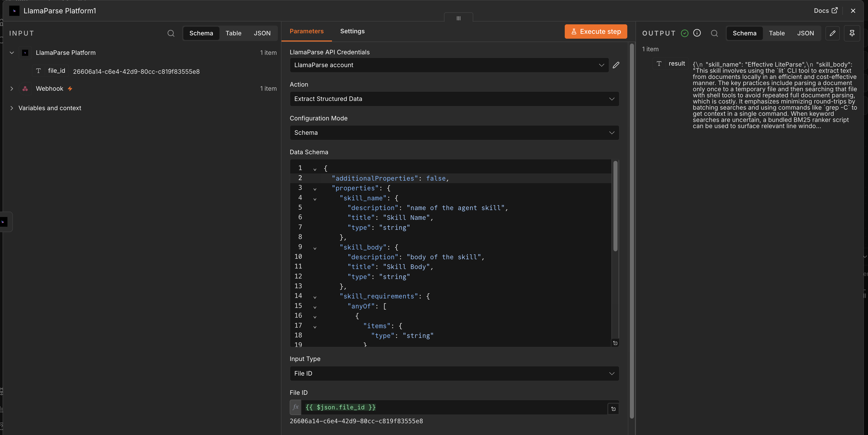Click the file_id value 26606a14 in INPUT
The height and width of the screenshot is (435, 868).
click(136, 71)
